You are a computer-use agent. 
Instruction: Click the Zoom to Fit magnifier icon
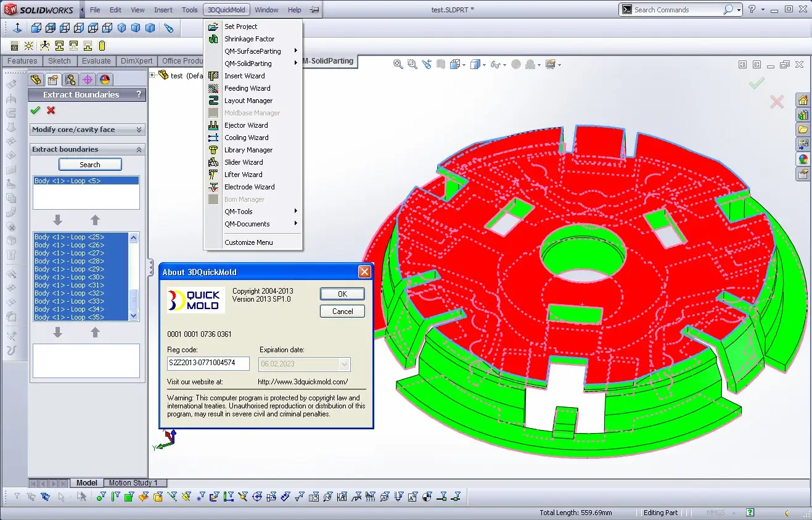[x=398, y=64]
